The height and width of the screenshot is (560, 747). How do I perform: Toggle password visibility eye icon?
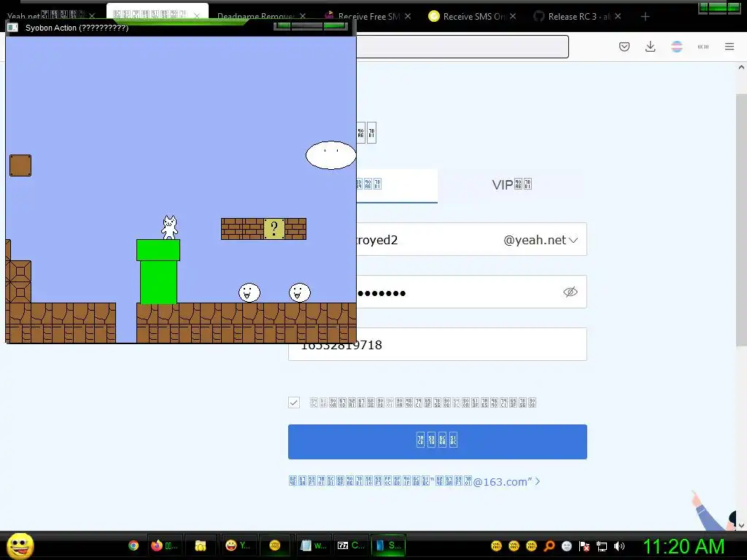pyautogui.click(x=570, y=292)
